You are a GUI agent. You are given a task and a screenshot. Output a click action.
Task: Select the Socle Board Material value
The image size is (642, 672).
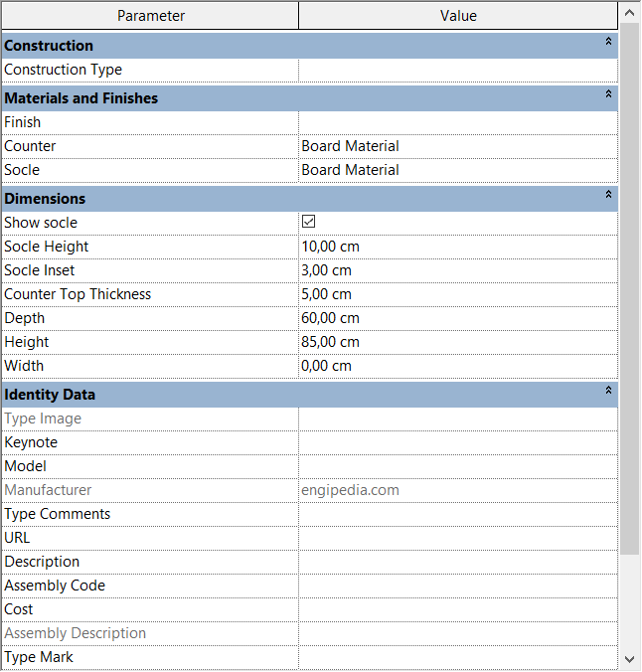458,170
